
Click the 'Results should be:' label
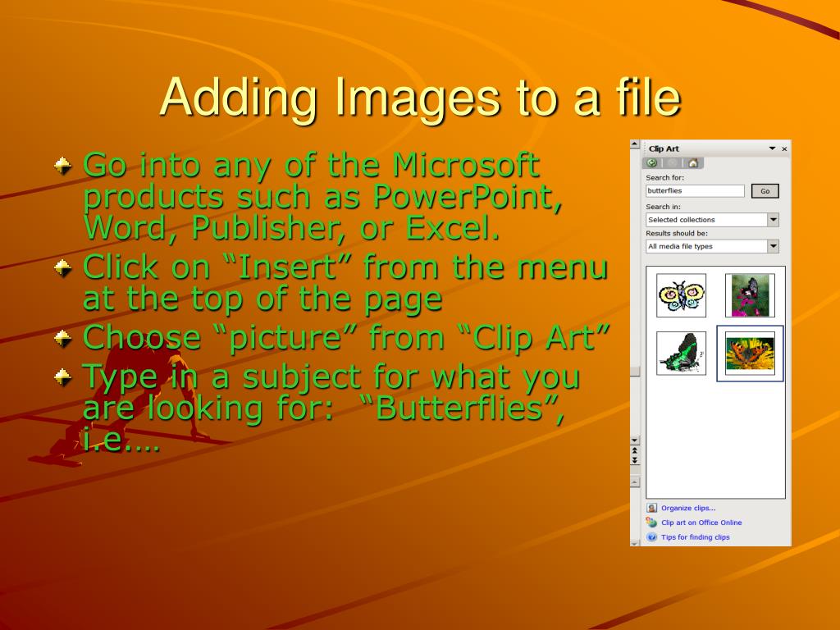(x=677, y=234)
